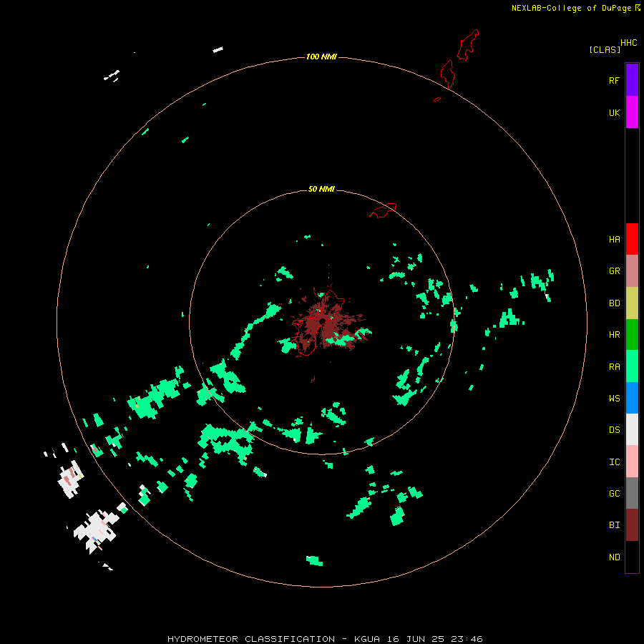The width and height of the screenshot is (644, 644).
Task: Click the HA red legend swatch
Action: pyautogui.click(x=632, y=239)
